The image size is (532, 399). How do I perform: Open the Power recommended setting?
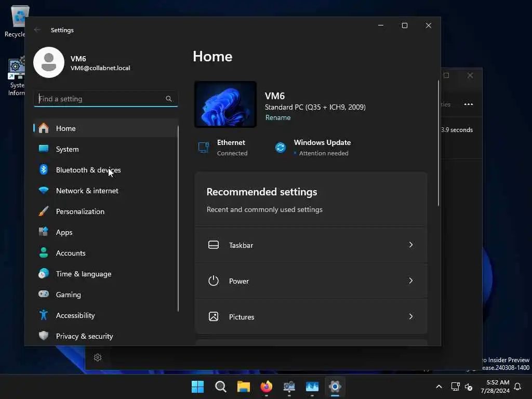311,281
